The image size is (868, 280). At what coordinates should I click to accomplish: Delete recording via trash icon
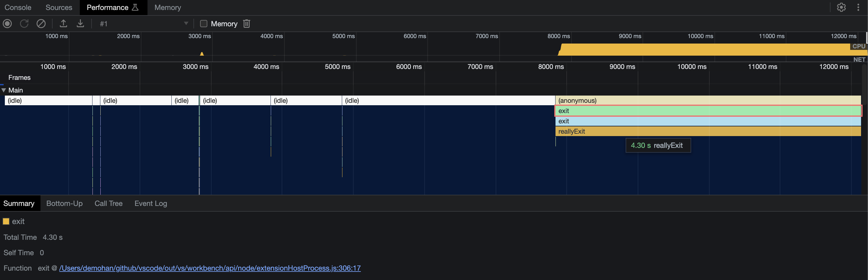[x=246, y=24]
